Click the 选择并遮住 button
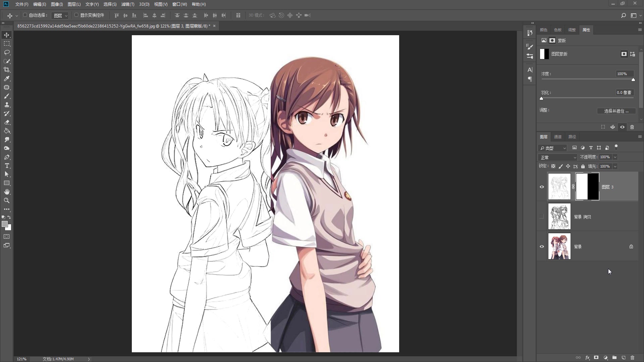Viewport: 644px width, 362px height. pyautogui.click(x=616, y=111)
